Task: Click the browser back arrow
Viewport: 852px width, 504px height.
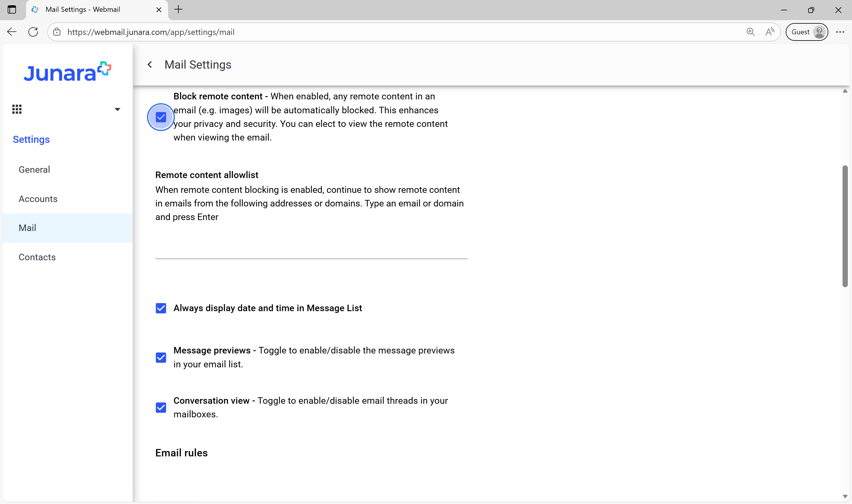Action: [12, 32]
